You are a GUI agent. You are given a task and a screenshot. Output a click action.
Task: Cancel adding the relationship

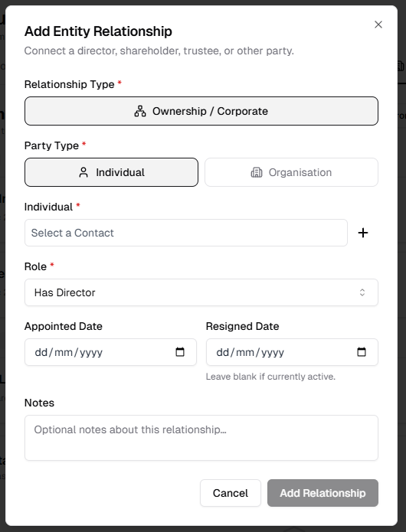231,493
